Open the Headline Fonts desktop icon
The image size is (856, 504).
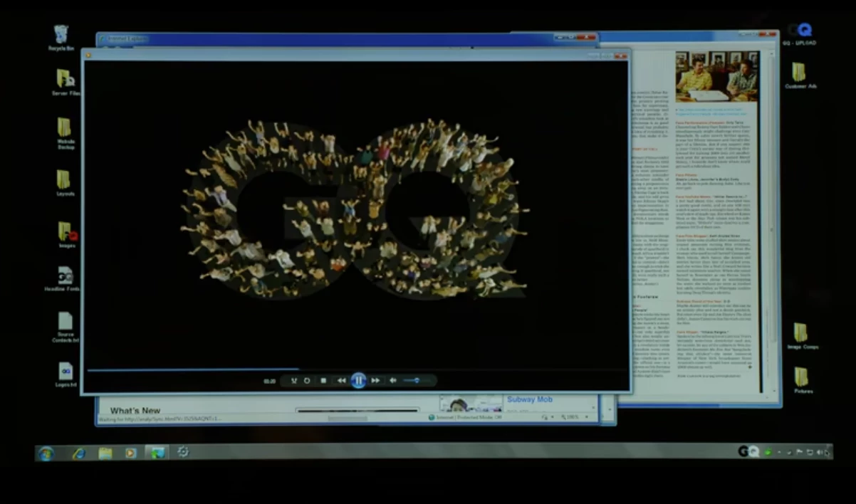pyautogui.click(x=65, y=278)
